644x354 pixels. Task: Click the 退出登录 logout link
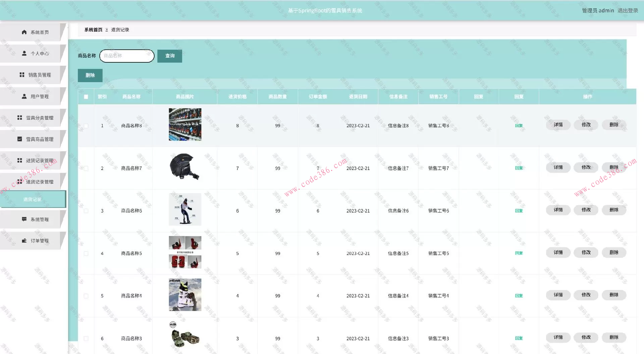(x=628, y=10)
